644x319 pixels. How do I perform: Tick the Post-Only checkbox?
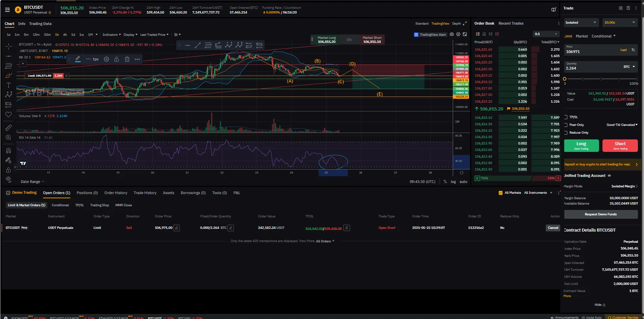coord(566,125)
